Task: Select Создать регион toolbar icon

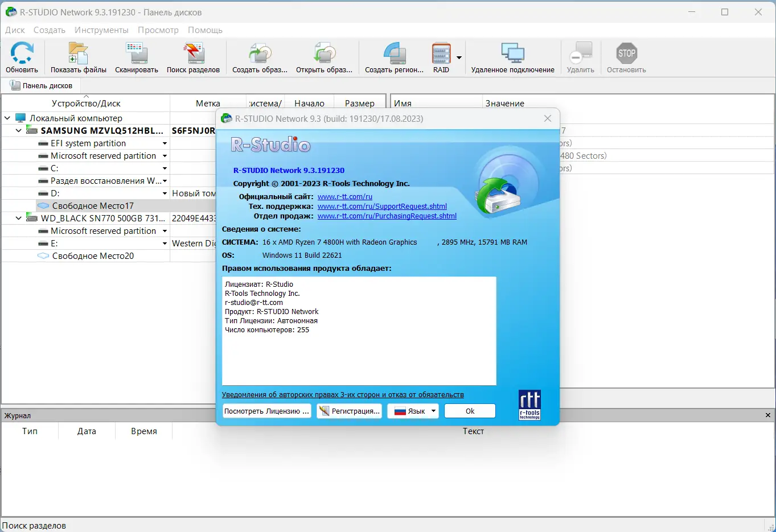Action: point(394,53)
